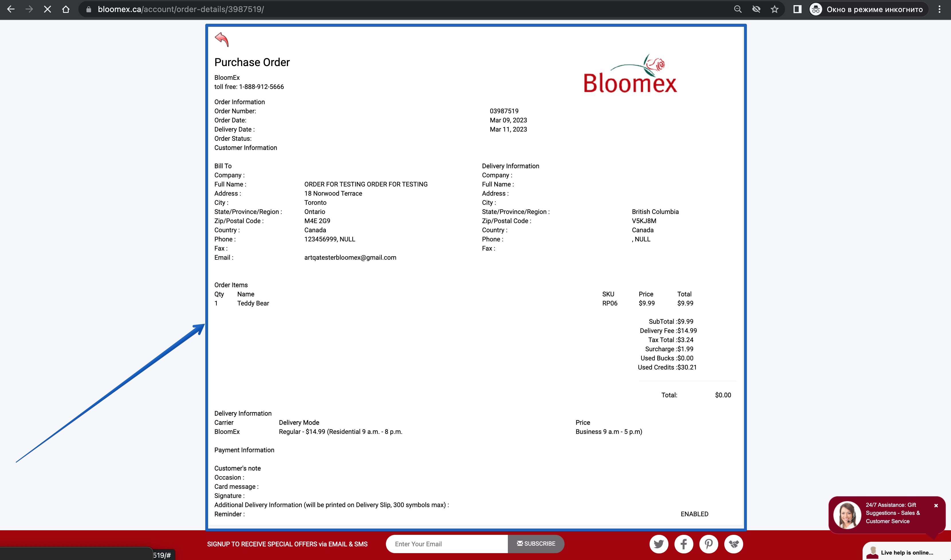Click the red back arrow icon
951x560 pixels.
pyautogui.click(x=222, y=39)
